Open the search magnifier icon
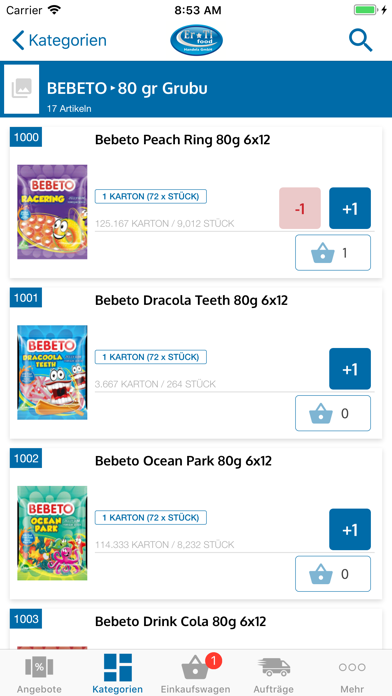The width and height of the screenshot is (392, 696). (x=360, y=40)
